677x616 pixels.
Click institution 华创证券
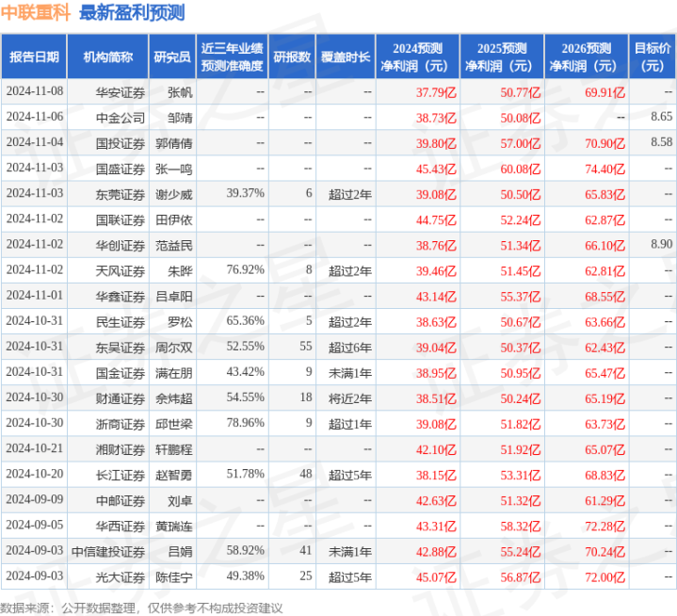tap(120, 245)
